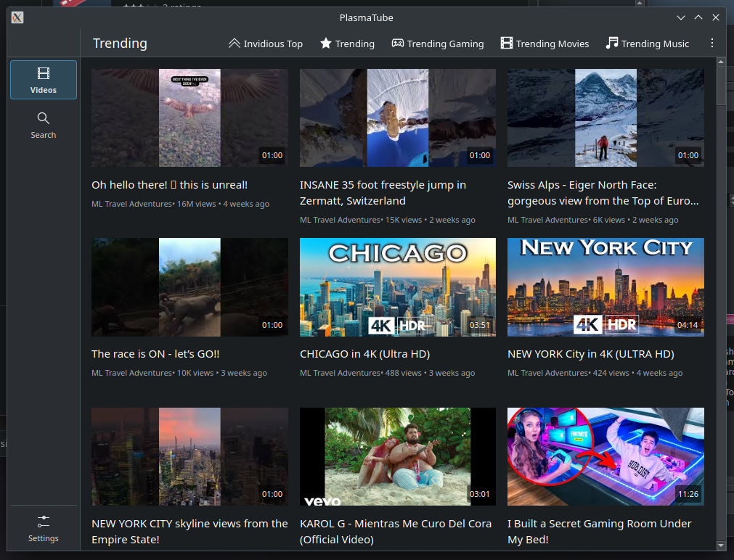Click 'ML Travel Adventures• 424 views' line
The height and width of the screenshot is (560, 734).
point(595,373)
